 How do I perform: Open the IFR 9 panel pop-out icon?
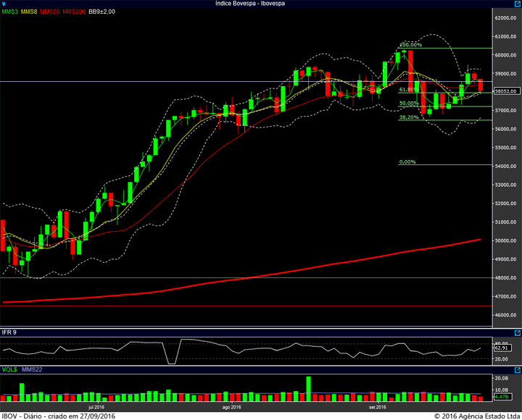(x=518, y=332)
